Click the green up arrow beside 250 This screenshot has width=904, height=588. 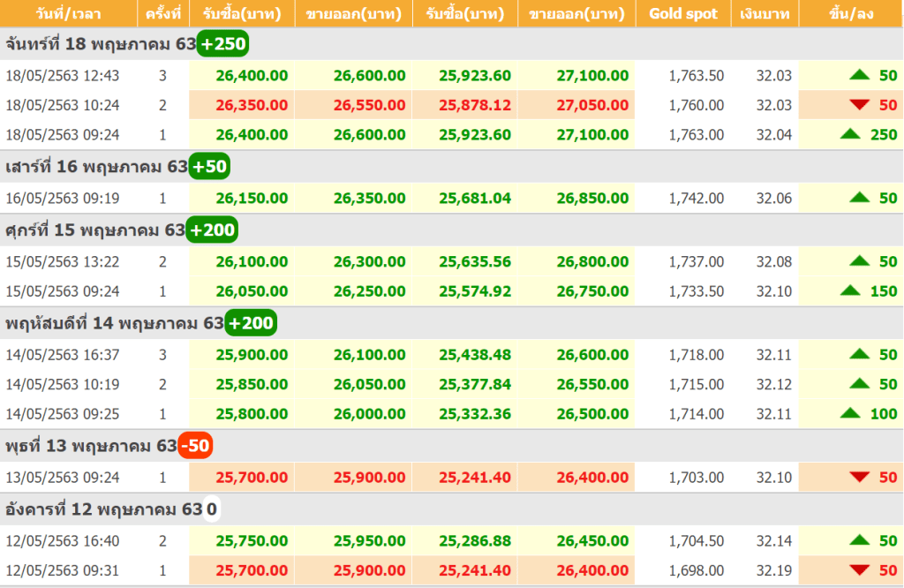[850, 135]
